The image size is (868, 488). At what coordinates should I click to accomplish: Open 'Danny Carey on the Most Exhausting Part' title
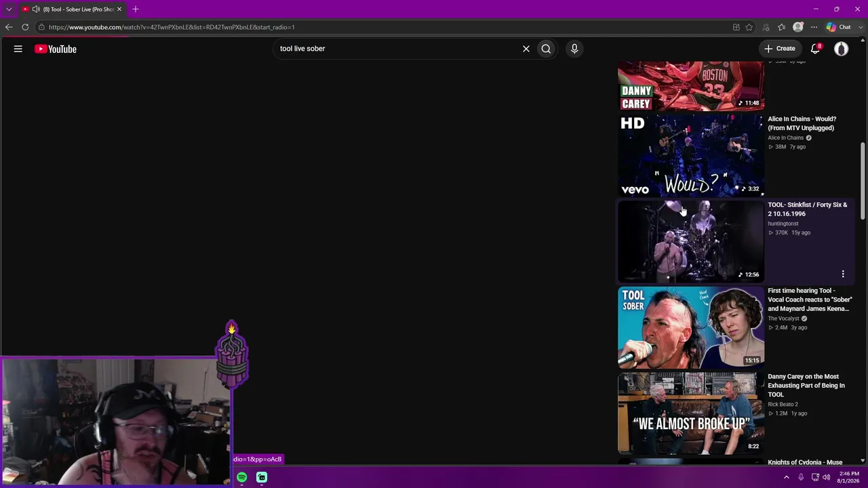point(806,386)
